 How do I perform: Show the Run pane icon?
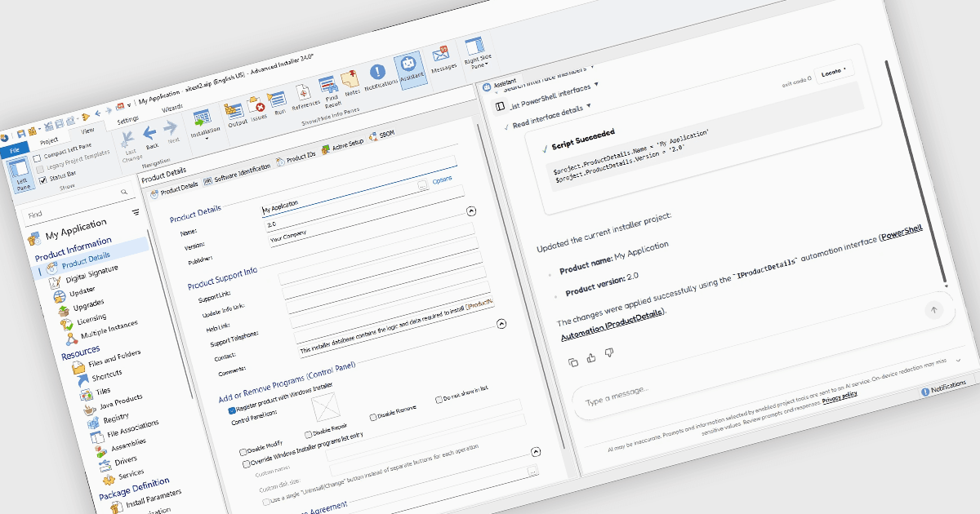coord(278,101)
